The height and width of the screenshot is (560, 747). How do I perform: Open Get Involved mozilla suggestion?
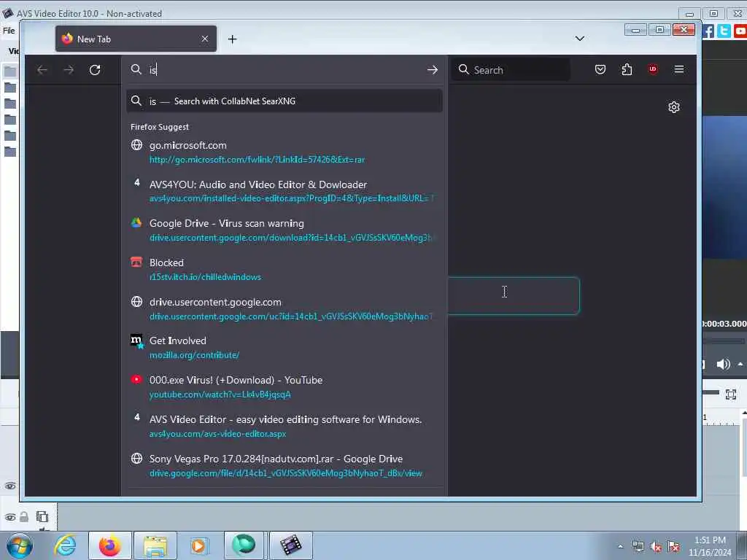tap(284, 348)
